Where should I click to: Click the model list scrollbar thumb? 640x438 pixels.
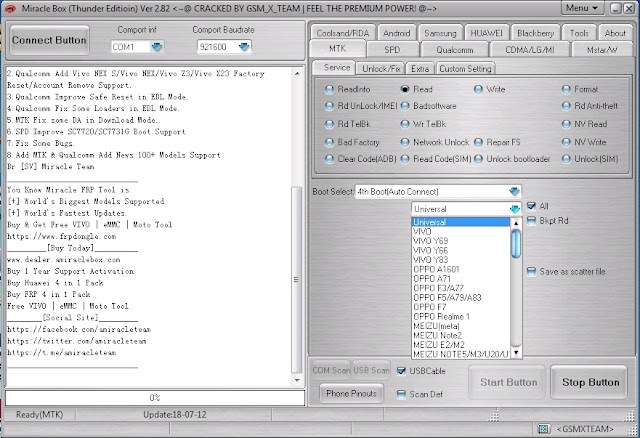[516, 244]
